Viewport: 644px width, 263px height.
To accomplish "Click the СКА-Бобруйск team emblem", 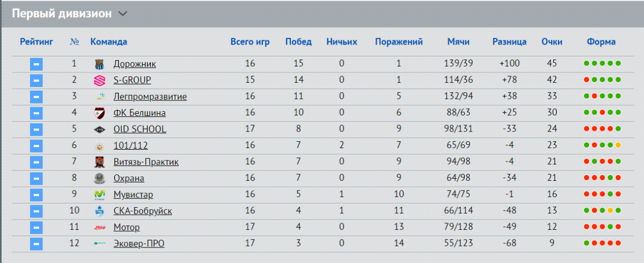I will click(100, 211).
